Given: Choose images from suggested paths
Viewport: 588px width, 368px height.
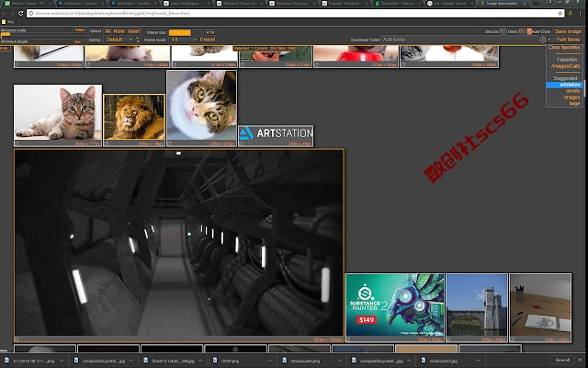Looking at the screenshot, I should click(x=571, y=98).
